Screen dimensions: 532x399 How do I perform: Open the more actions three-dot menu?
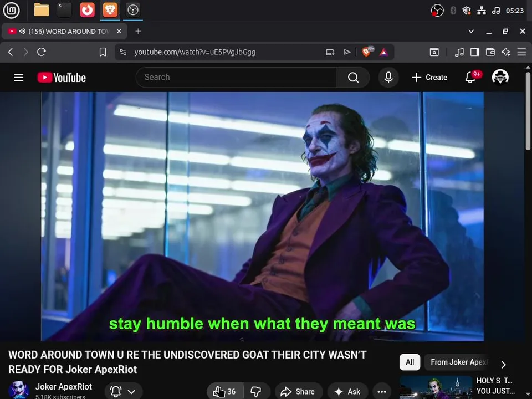click(382, 392)
